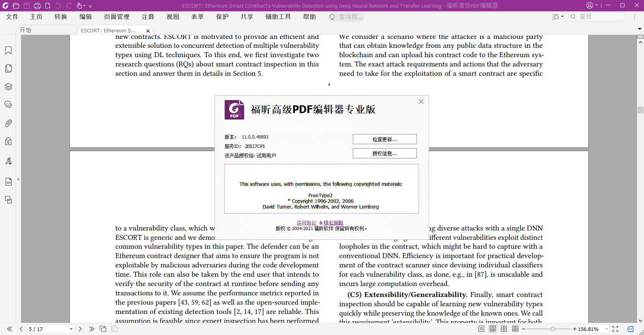Close the ESCORT document tab
Screen dimensions: 644x335
[x=148, y=31]
